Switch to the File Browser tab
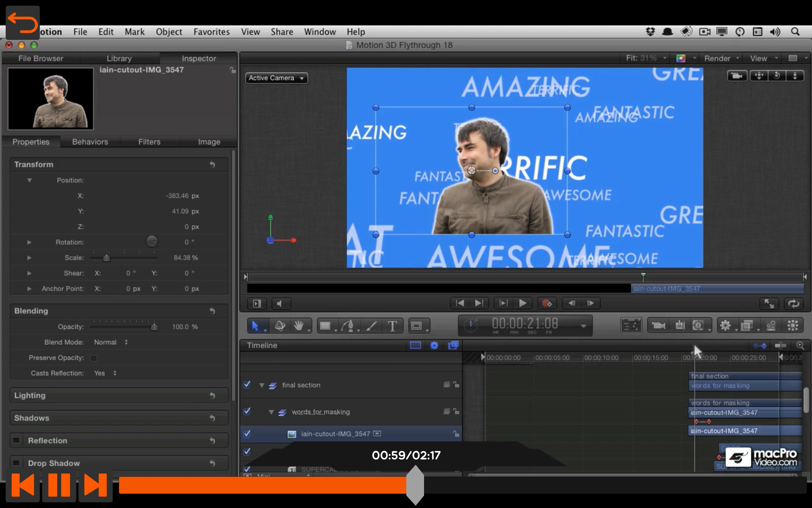812x508 pixels. coord(41,58)
